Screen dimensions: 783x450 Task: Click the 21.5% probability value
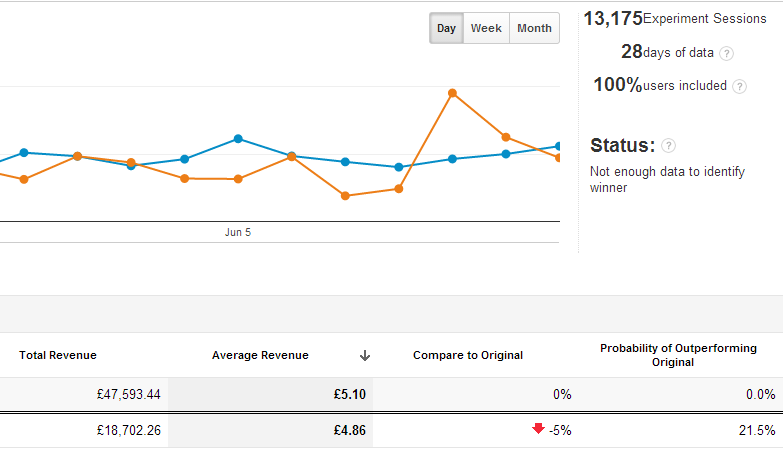757,430
